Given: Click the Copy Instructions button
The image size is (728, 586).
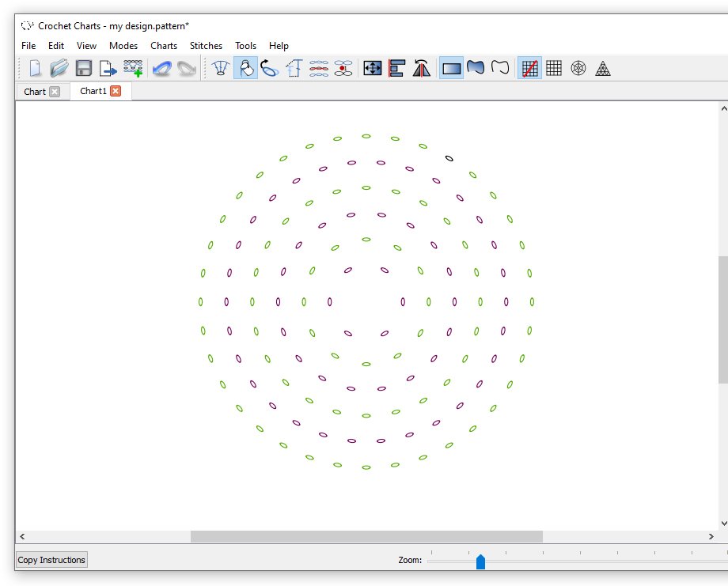Looking at the screenshot, I should coord(51,560).
